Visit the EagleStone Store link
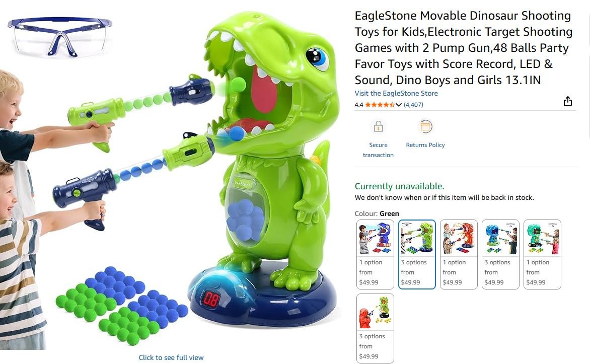The image size is (590, 364). coord(396,93)
